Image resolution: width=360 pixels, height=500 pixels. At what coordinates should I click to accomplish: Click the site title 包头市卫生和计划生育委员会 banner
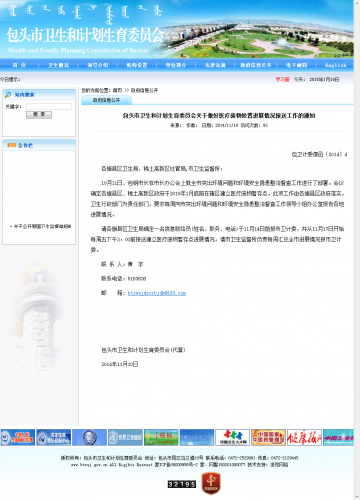[x=85, y=35]
